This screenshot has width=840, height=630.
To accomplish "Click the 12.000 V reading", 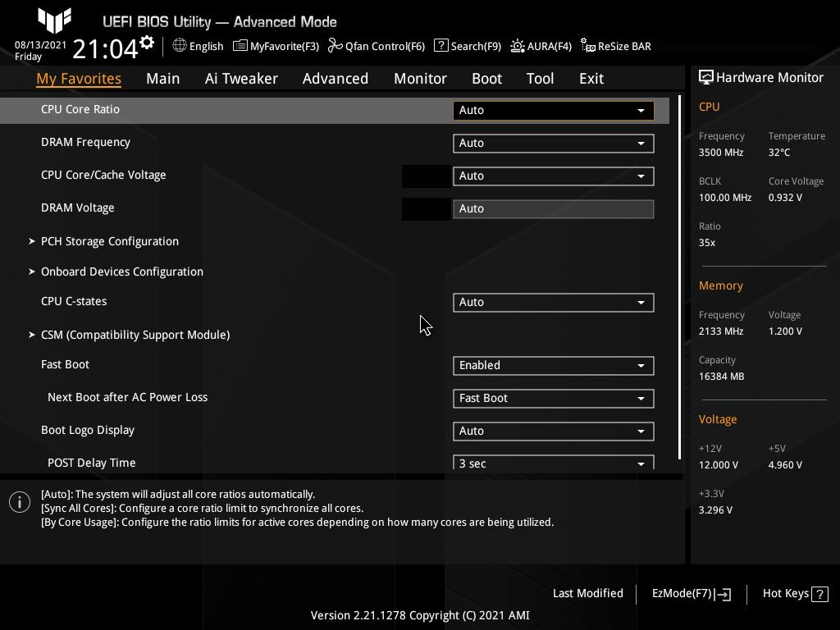I will pyautogui.click(x=719, y=465).
